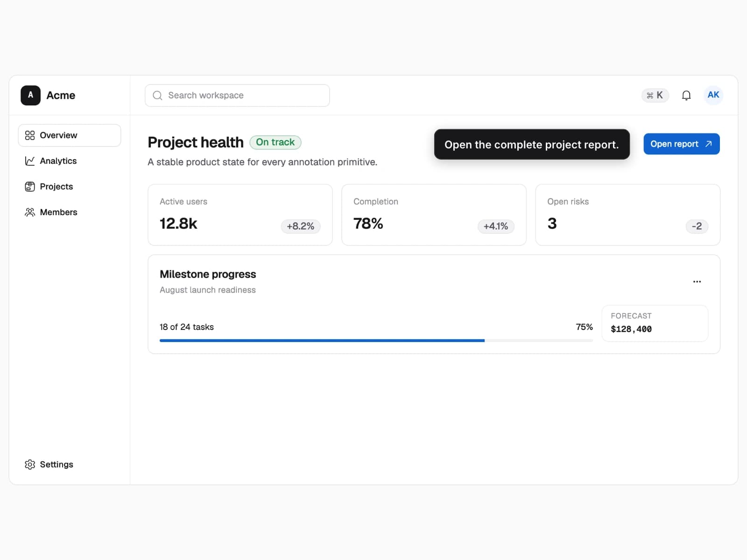Screen dimensions: 747x560
Task: Click the +8.2% change badge
Action: [x=301, y=226]
